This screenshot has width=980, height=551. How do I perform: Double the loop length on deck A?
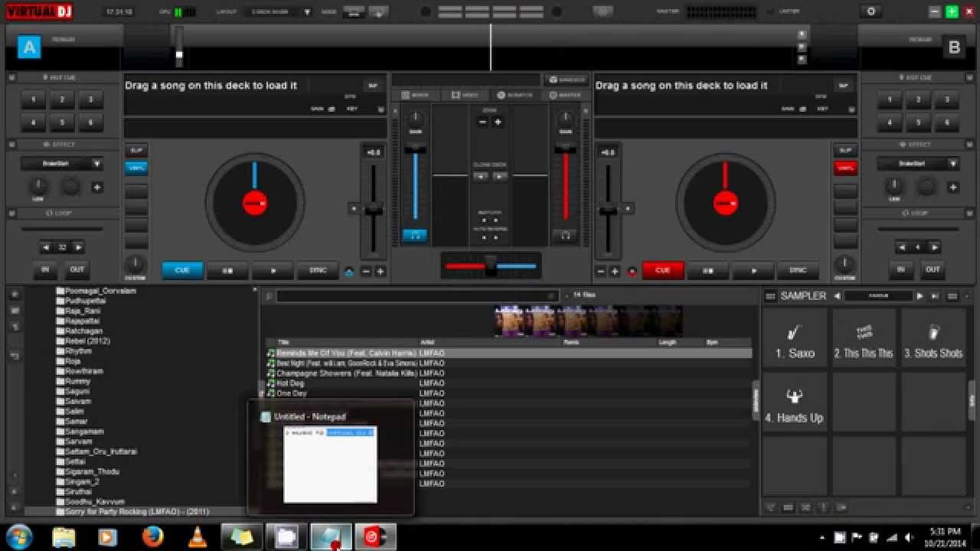78,247
